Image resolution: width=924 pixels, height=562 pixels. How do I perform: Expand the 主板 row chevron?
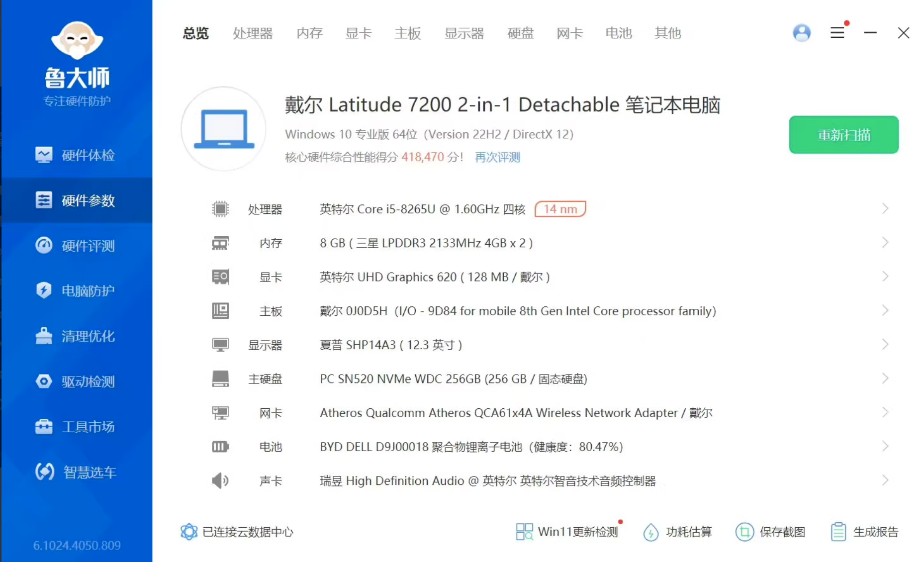pos(885,310)
